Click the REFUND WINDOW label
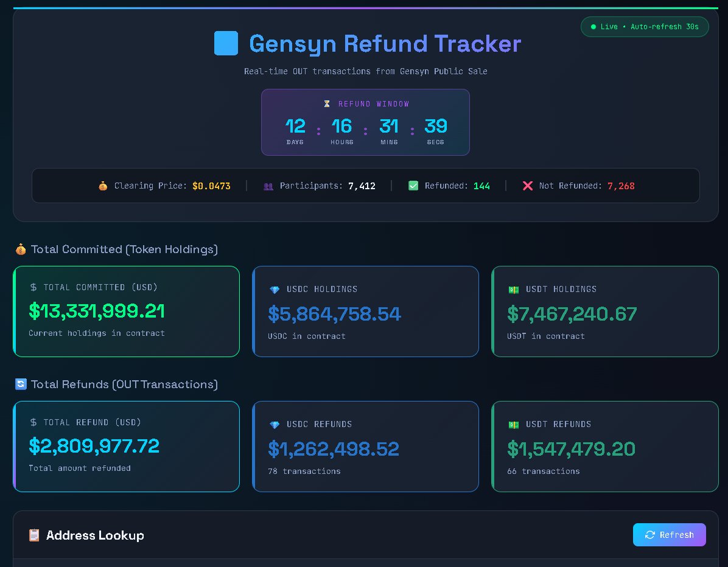This screenshot has height=567, width=728. 374,104
